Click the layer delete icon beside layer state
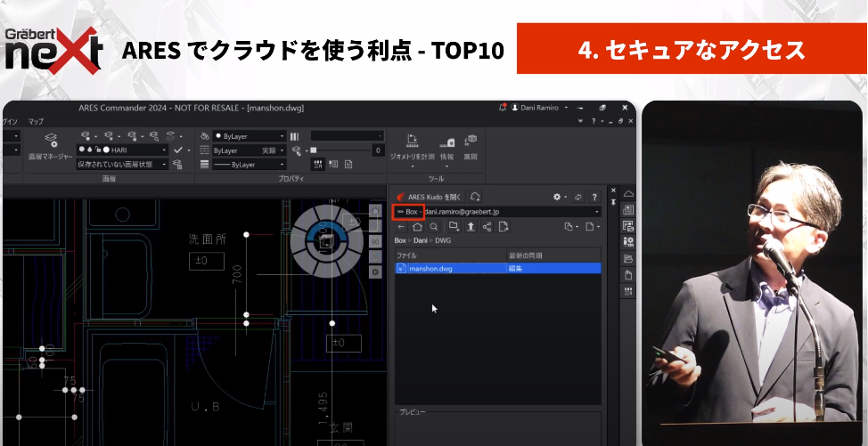Image resolution: width=868 pixels, height=446 pixels. click(x=177, y=164)
